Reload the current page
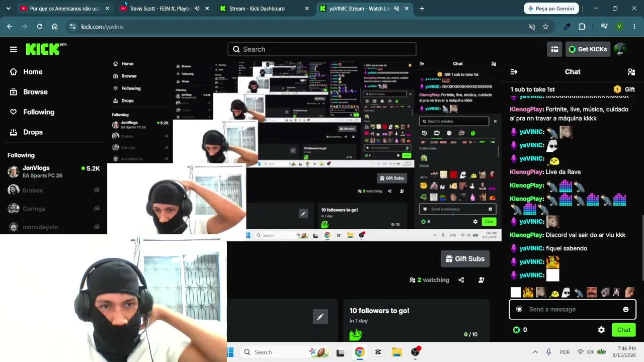The image size is (644, 362). point(40,27)
